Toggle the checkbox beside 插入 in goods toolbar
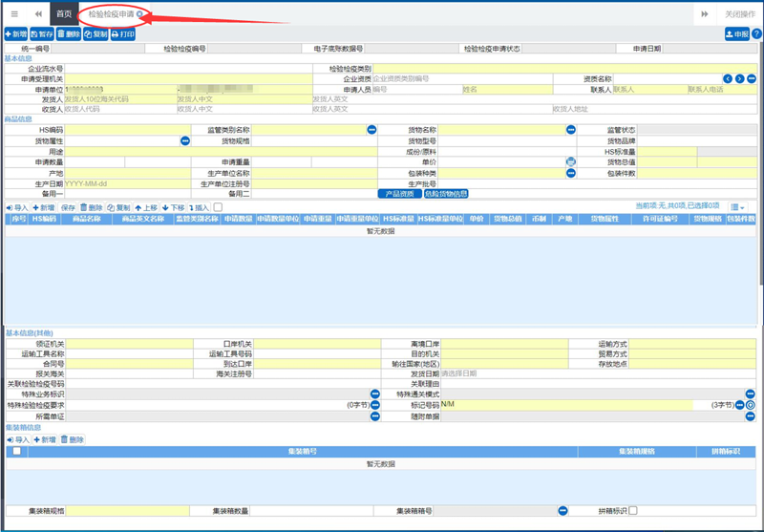 pos(218,207)
